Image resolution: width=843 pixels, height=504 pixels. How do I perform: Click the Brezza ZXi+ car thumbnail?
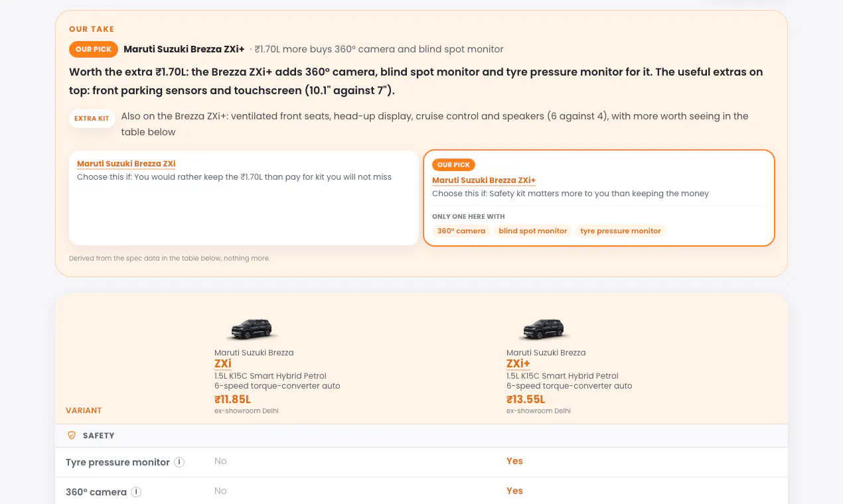(543, 329)
